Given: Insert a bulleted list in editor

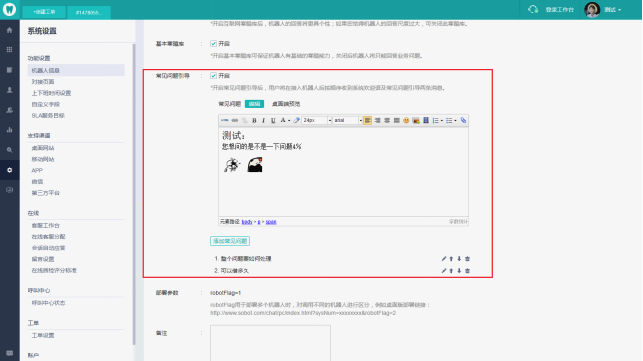Looking at the screenshot, I should click(449, 120).
